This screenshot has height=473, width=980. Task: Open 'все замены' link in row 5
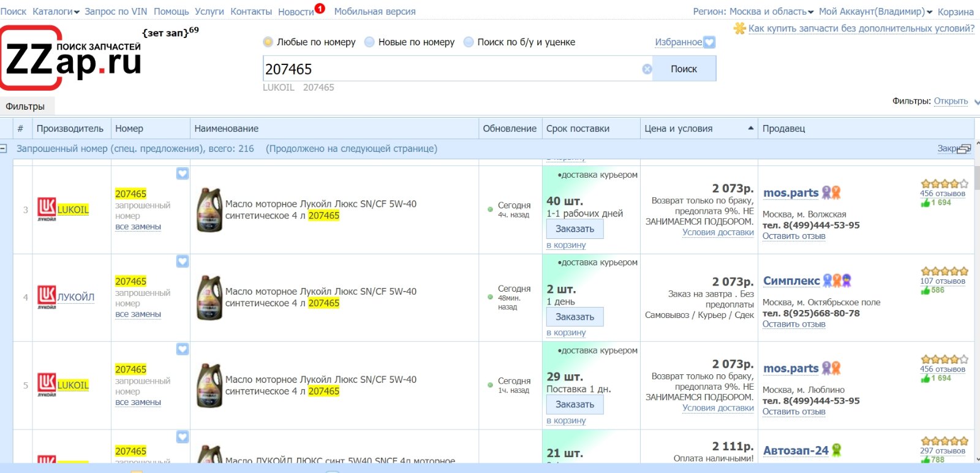coord(138,403)
